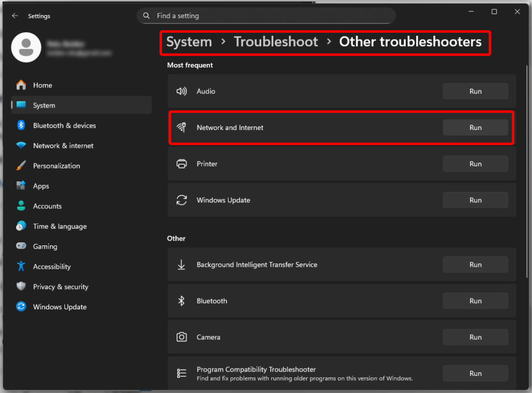Image resolution: width=532 pixels, height=393 pixels.
Task: Run Background Intelligent Transfer Service troubleshooter
Action: 475,265
